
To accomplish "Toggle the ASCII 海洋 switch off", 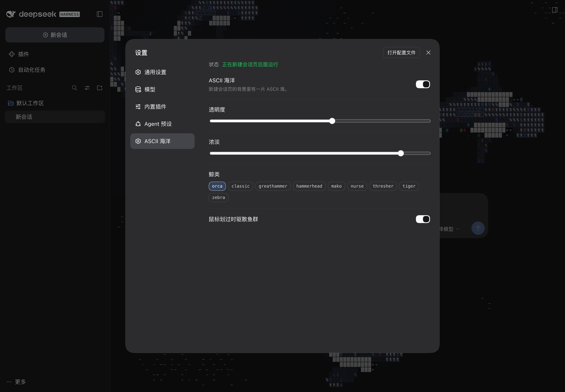I will 423,84.
